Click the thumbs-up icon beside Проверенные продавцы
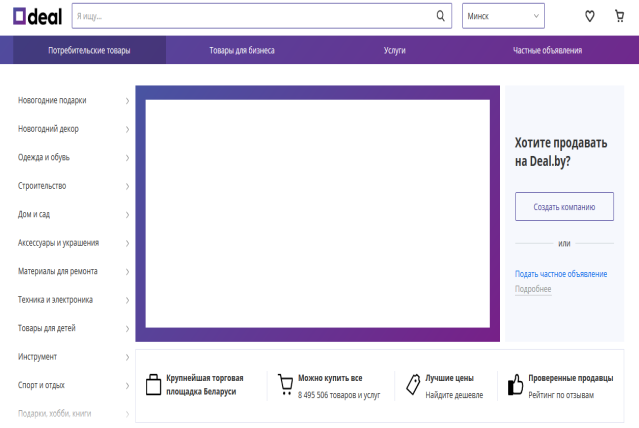 (x=516, y=384)
